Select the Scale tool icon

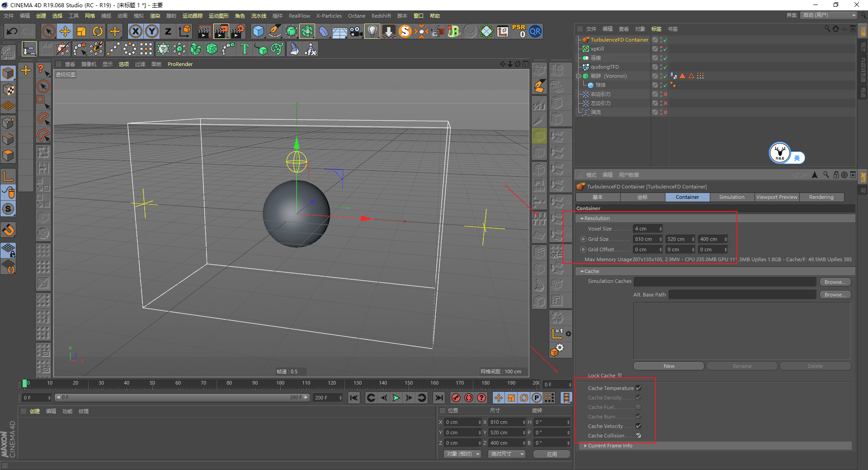pos(81,31)
